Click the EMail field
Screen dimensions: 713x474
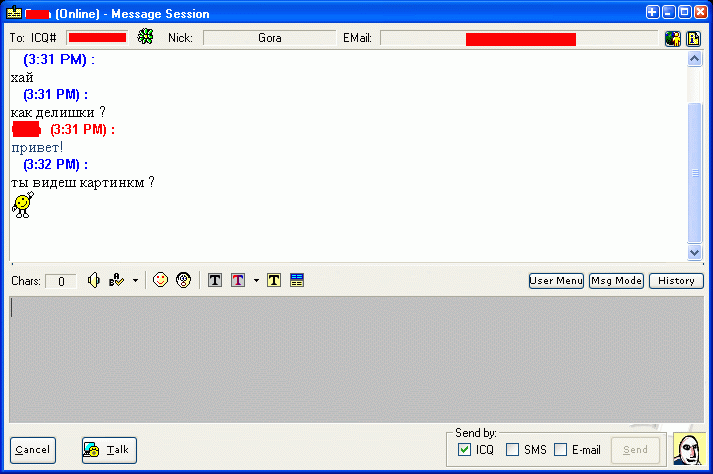[519, 38]
